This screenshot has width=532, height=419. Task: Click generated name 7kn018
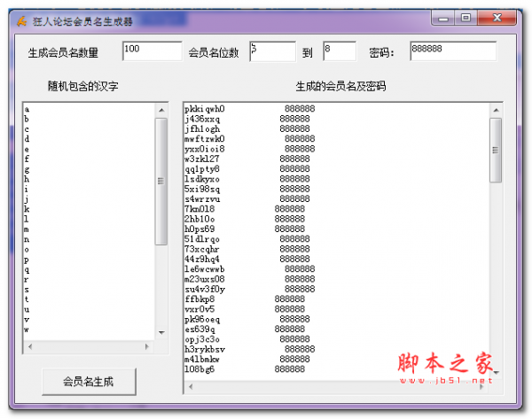(x=199, y=209)
